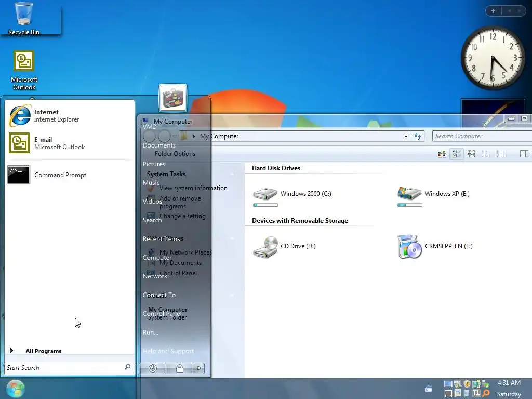Screen dimensions: 532x399
Task: Open Control Panel from Start menu
Action: pyautogui.click(x=162, y=313)
